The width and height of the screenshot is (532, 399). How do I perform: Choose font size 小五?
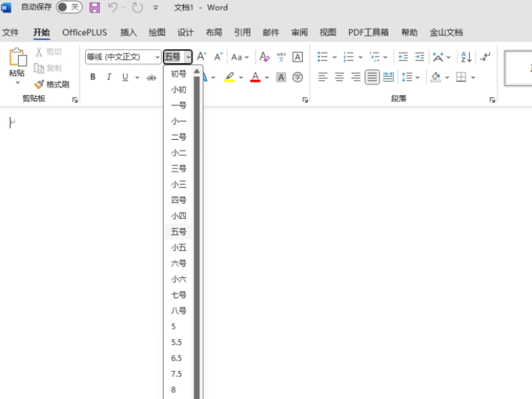tap(178, 247)
